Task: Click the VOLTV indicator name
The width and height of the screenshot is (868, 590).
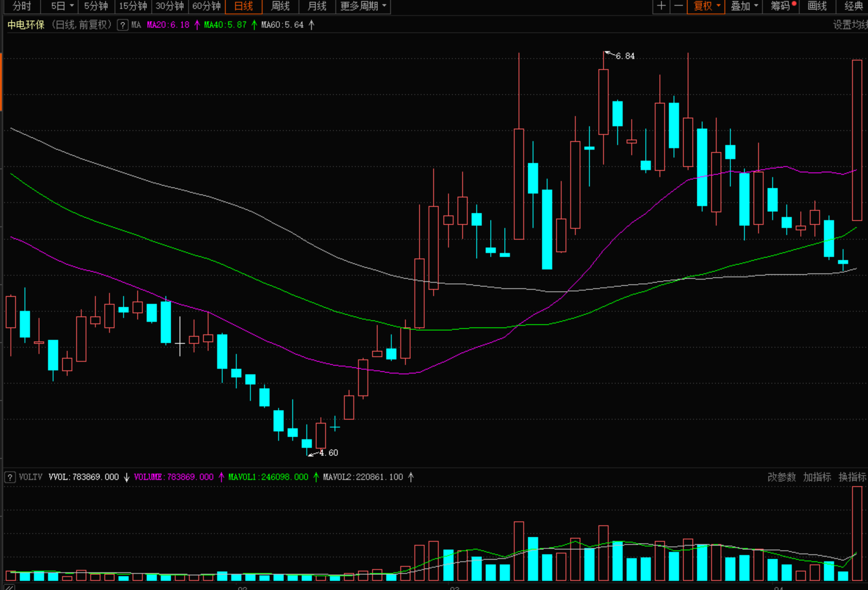Action: [30, 477]
